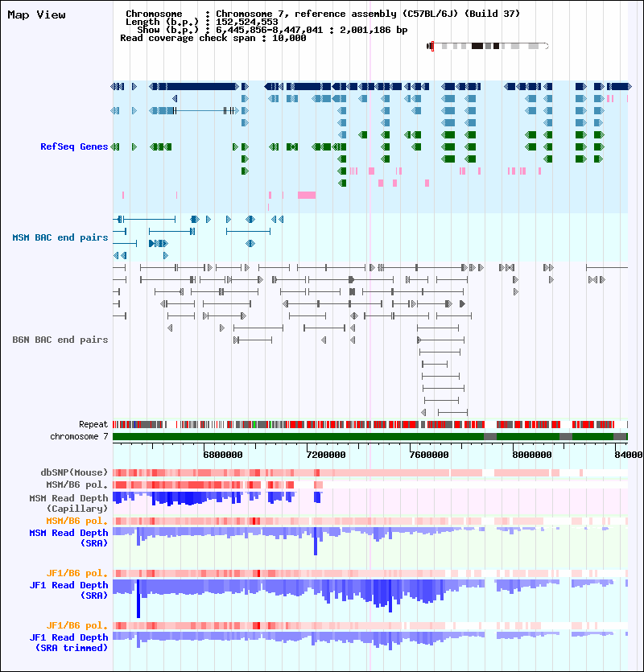
Task: Click the B6N BAC end pairs label
Action: pyautogui.click(x=60, y=340)
